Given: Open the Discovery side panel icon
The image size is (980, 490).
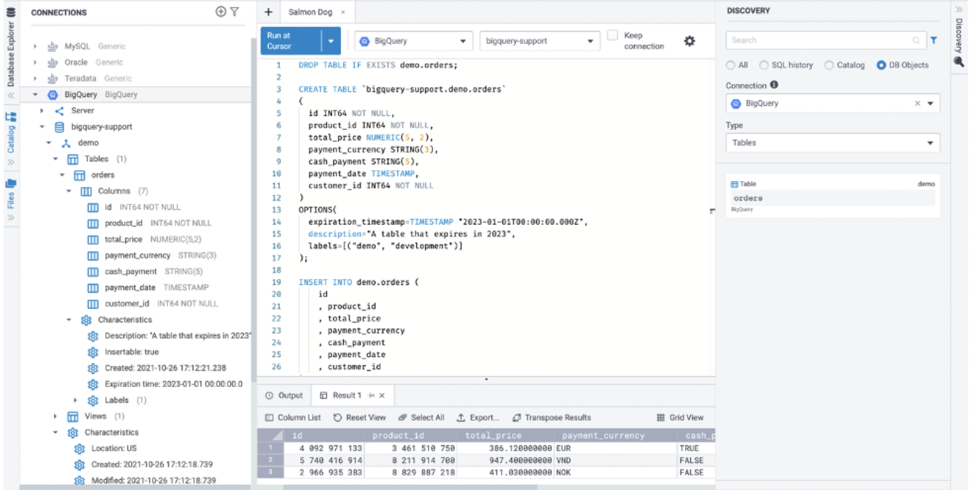Looking at the screenshot, I should [960, 61].
